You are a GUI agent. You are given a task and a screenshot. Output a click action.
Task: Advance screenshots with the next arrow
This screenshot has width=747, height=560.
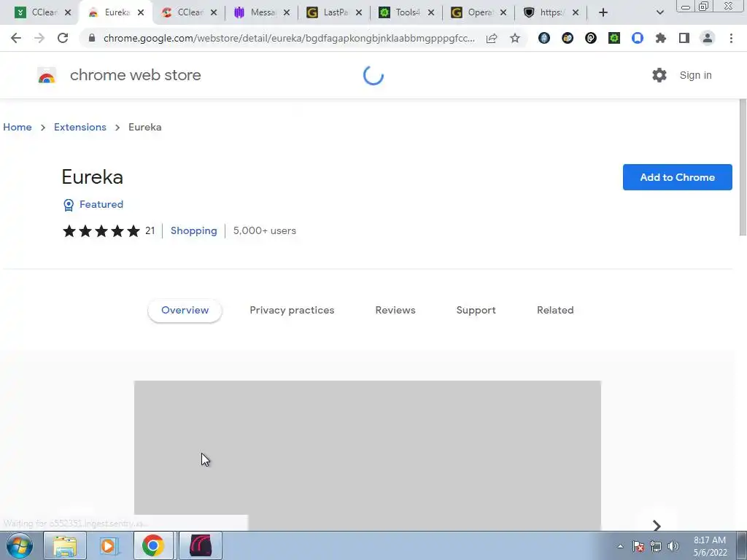tap(657, 525)
